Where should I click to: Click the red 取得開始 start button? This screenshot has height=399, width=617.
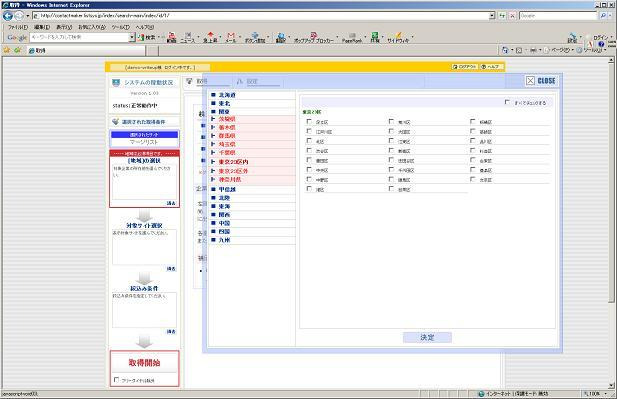point(144,362)
